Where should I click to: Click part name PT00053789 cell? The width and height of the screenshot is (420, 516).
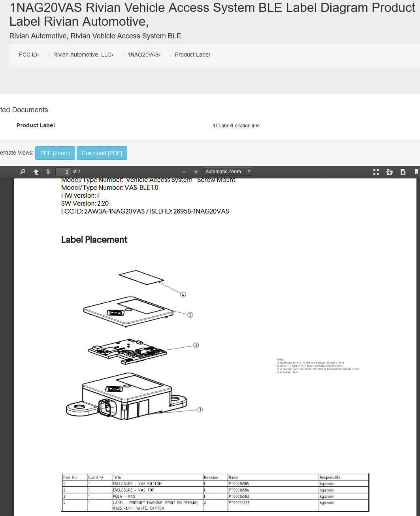[273, 505]
